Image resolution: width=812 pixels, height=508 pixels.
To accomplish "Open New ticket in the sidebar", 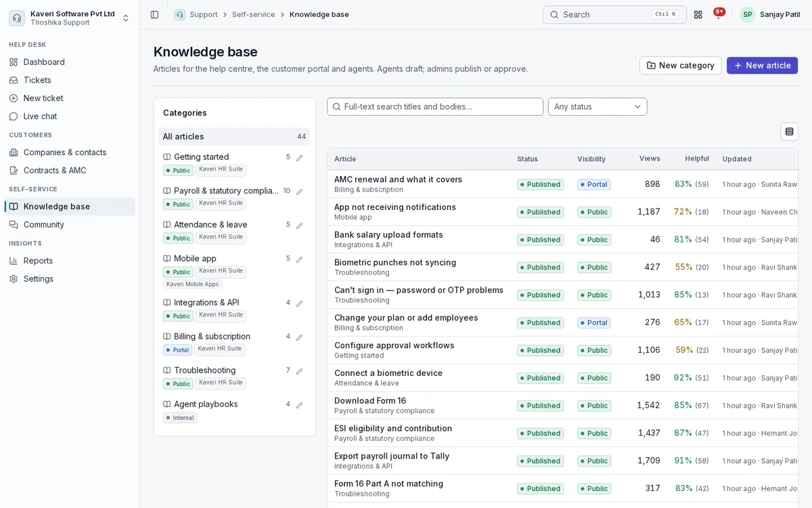I will tap(70, 98).
